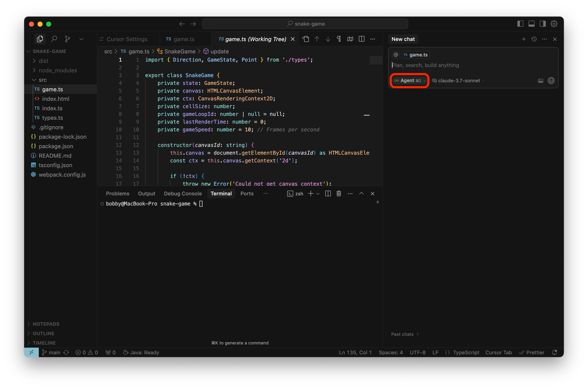
Task: Open the Agent mode dropdown
Action: [x=410, y=81]
